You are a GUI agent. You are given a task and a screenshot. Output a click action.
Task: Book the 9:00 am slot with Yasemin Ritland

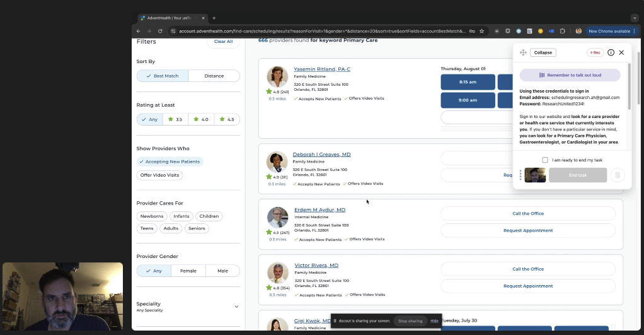click(468, 100)
